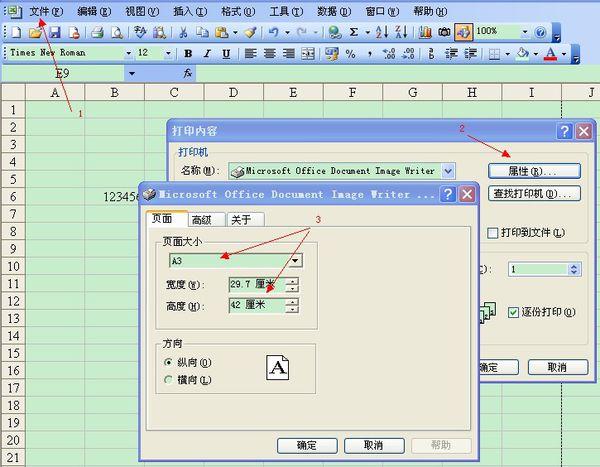The height and width of the screenshot is (467, 600).
Task: Select the Format Painter brush
Action: [250, 33]
